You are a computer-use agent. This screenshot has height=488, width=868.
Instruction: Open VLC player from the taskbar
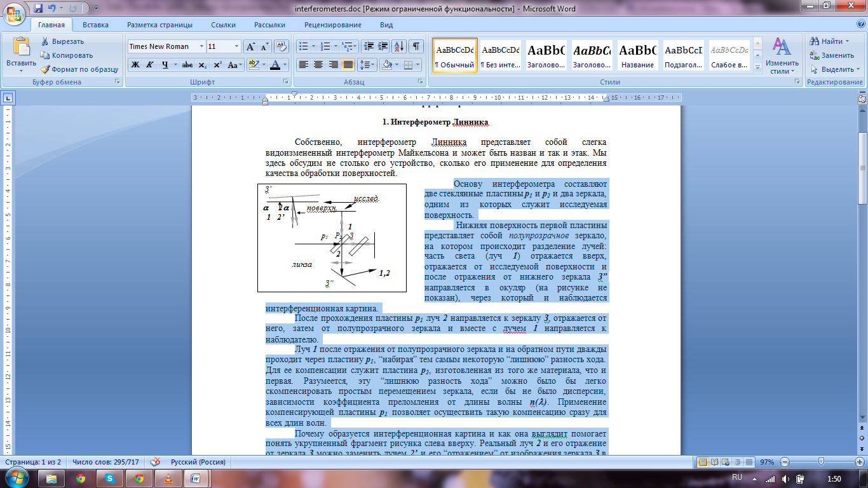pyautogui.click(x=167, y=478)
